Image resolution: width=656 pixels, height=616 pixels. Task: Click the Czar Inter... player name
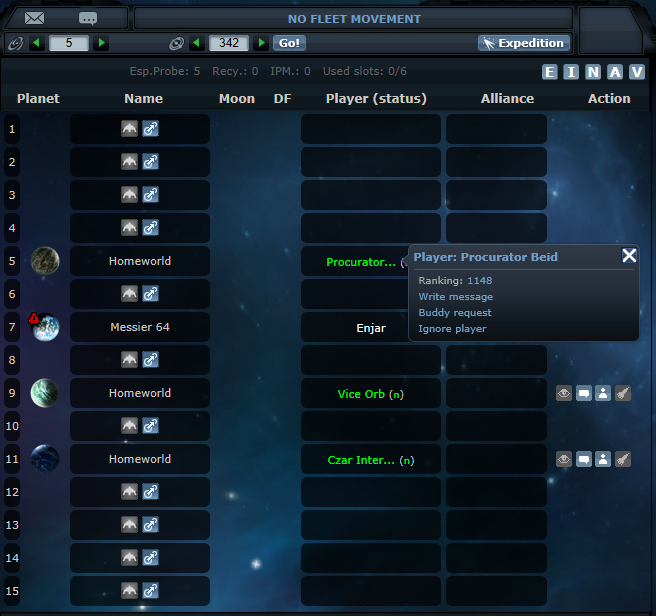(361, 460)
